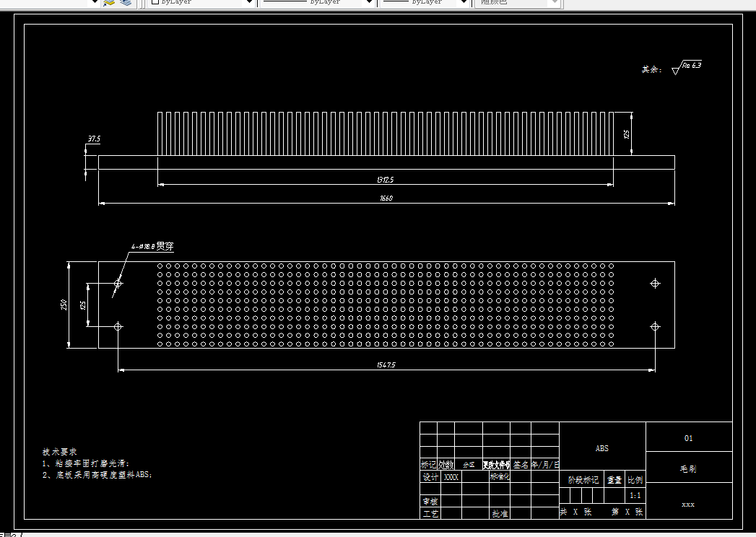The image size is (756, 537).
Task: Select the 1:1 scale value
Action: (635, 496)
